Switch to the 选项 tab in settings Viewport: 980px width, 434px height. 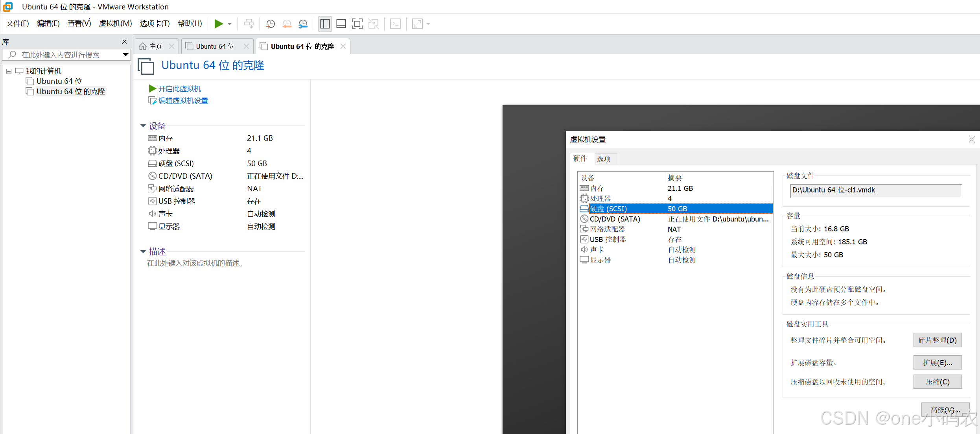603,159
